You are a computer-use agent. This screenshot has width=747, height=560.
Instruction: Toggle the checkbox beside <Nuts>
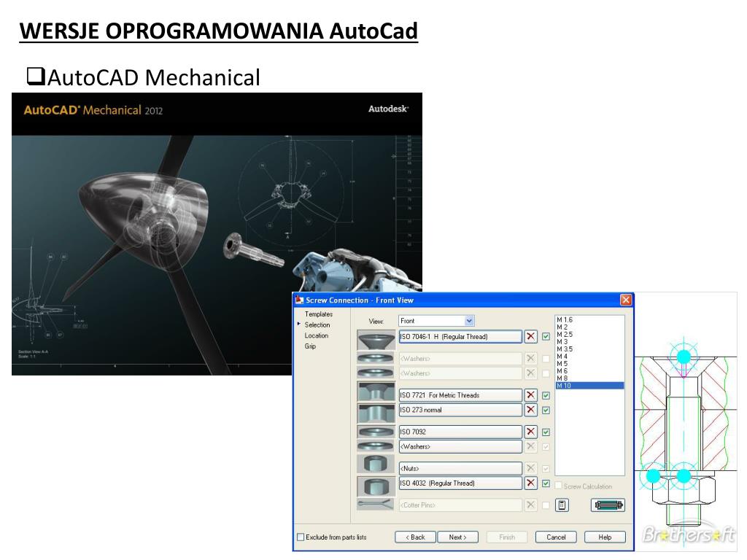(x=546, y=469)
